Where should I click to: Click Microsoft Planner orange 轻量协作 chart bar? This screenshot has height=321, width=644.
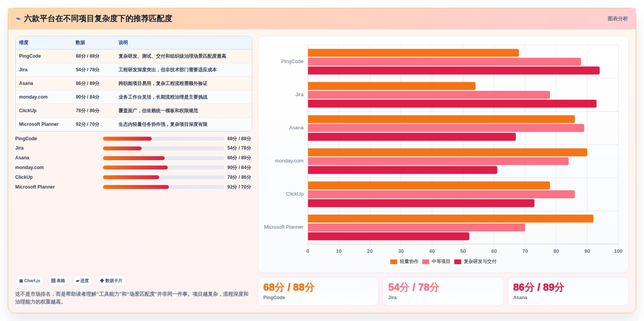[451, 219]
